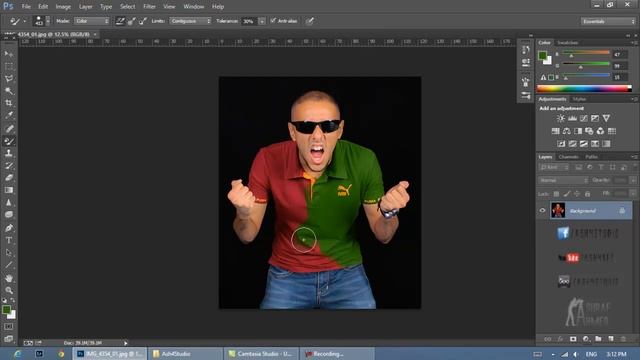Select the Sharpen/Blur tool
The width and height of the screenshot is (640, 360).
pos(9,202)
